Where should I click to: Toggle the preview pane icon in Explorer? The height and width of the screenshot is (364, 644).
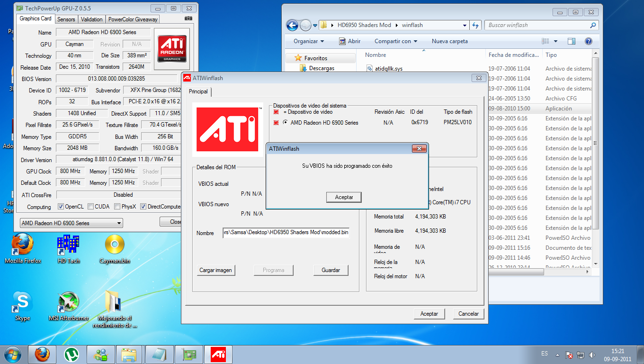(x=572, y=41)
